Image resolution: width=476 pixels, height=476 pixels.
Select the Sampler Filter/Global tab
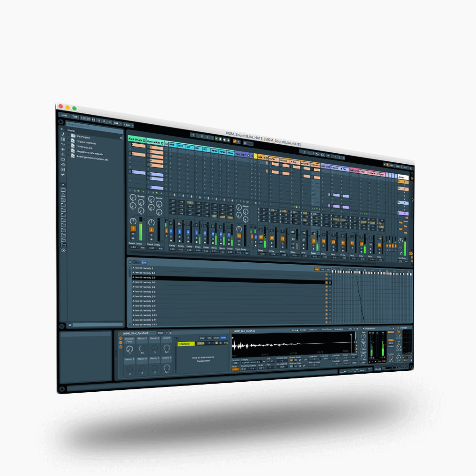pyautogui.click(x=327, y=329)
